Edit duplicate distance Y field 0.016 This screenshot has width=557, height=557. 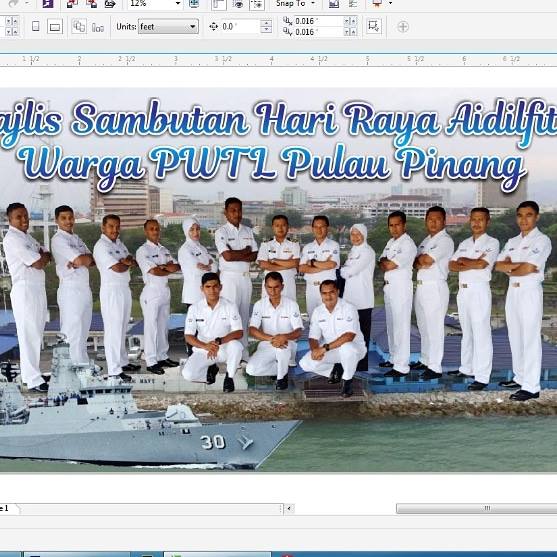click(318, 32)
